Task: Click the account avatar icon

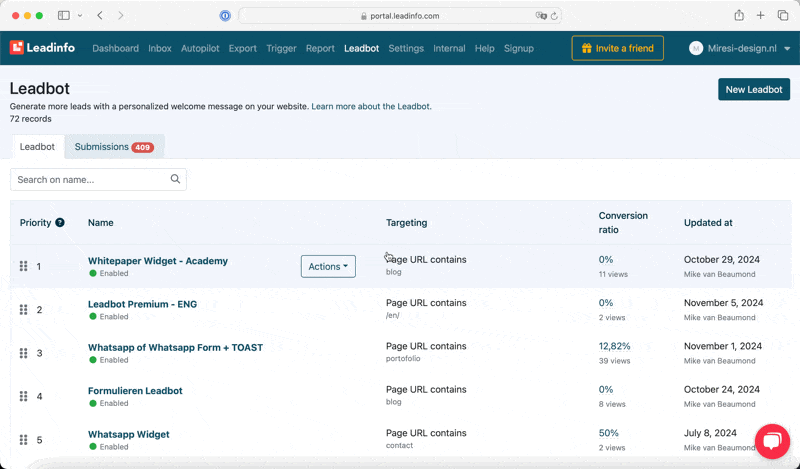Action: [696, 48]
